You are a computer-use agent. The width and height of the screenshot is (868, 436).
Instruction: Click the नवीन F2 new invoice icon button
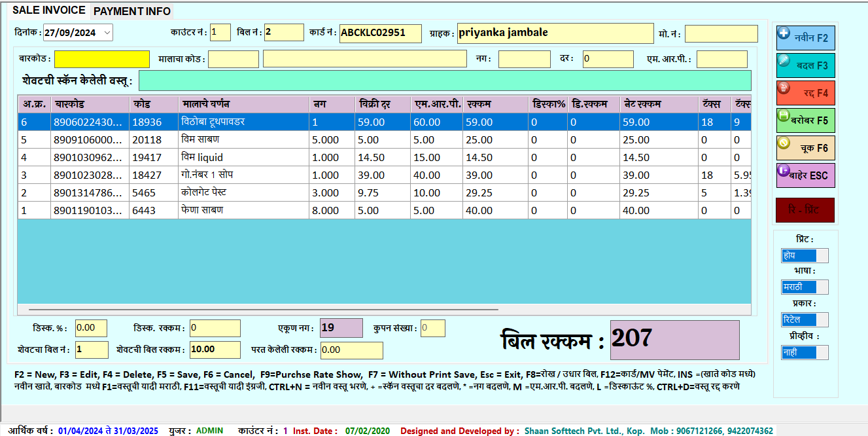[805, 38]
